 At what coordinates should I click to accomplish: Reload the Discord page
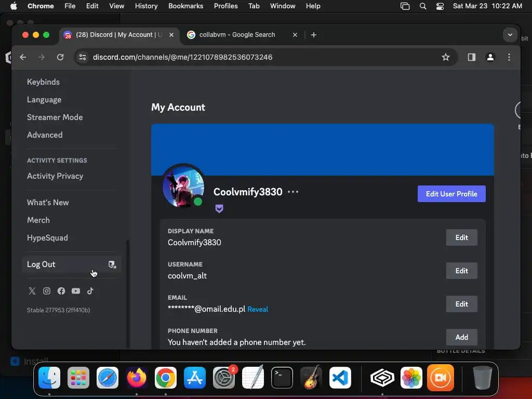click(60, 57)
